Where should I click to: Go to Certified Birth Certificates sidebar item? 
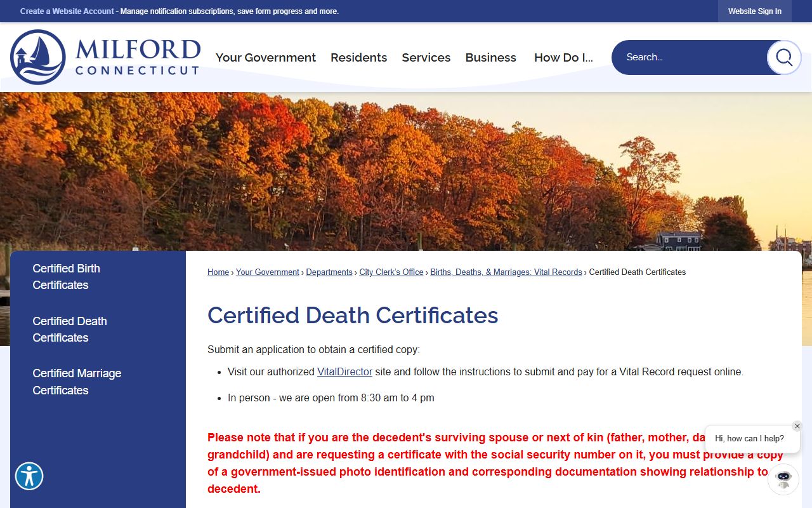tap(67, 277)
